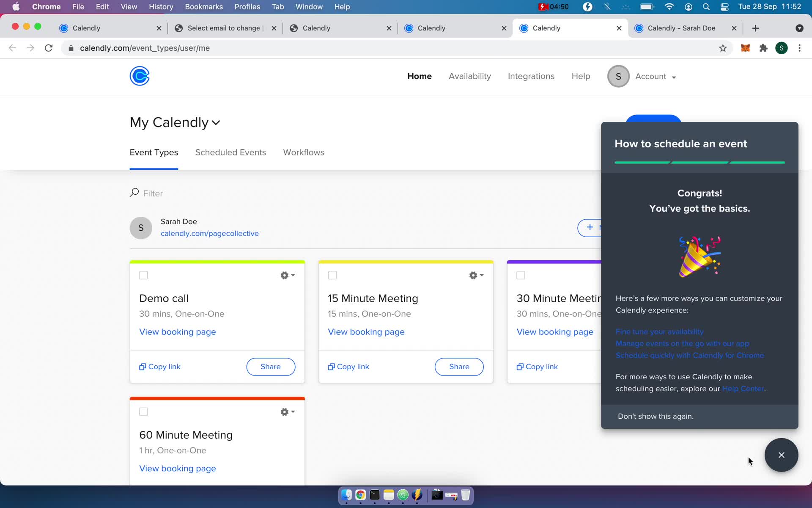Image resolution: width=812 pixels, height=508 pixels.
Task: Open Account profile icon
Action: [617, 76]
